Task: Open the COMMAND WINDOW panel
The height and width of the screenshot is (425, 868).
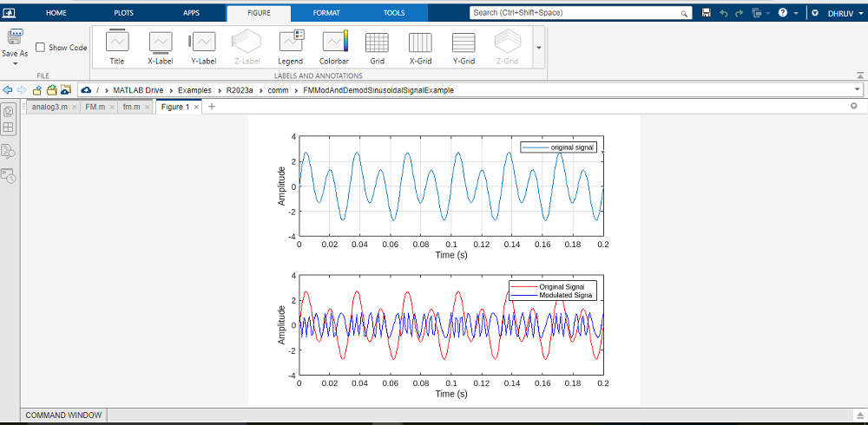Action: 63,415
